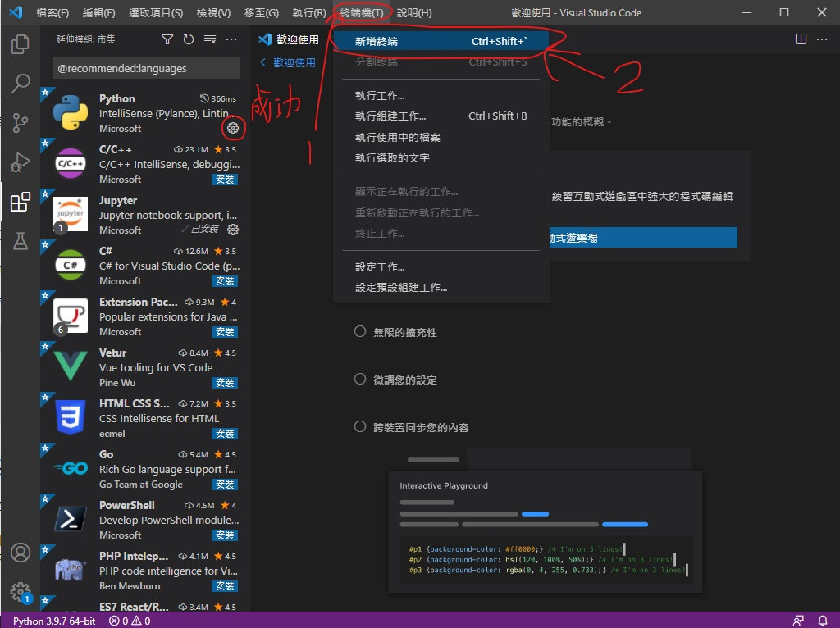Open the notifications bell in status bar

(x=823, y=621)
